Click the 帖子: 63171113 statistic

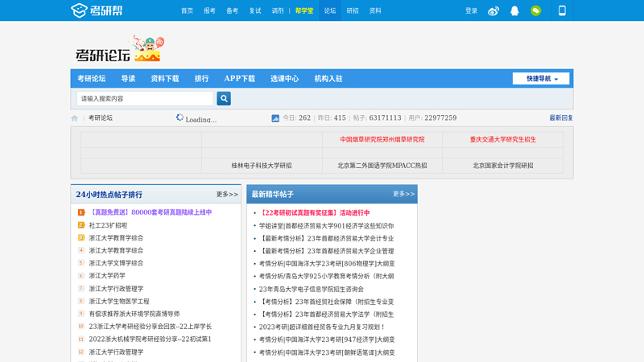[x=377, y=117]
